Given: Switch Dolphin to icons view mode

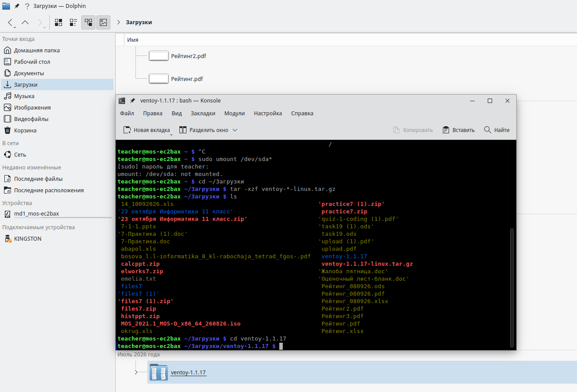Looking at the screenshot, I should coord(58,22).
